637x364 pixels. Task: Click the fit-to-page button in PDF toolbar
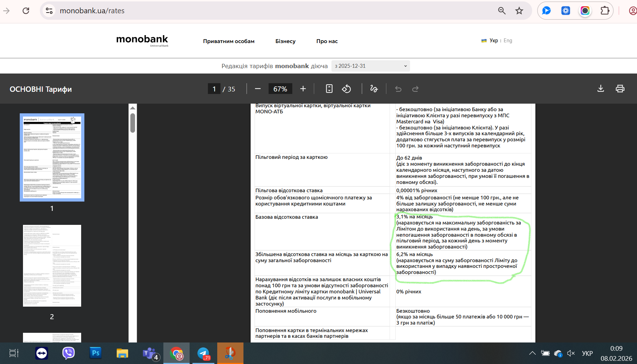329,89
